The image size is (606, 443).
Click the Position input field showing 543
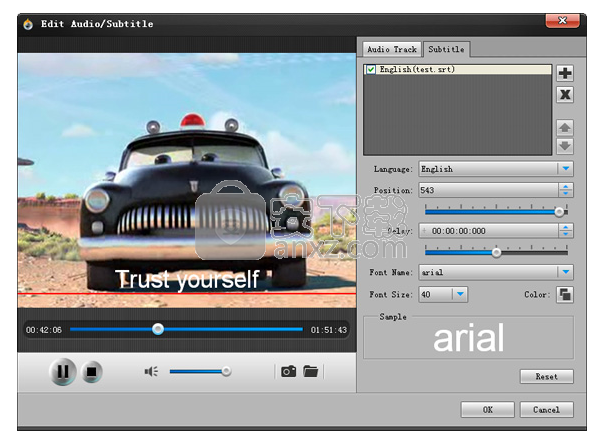coord(489,190)
